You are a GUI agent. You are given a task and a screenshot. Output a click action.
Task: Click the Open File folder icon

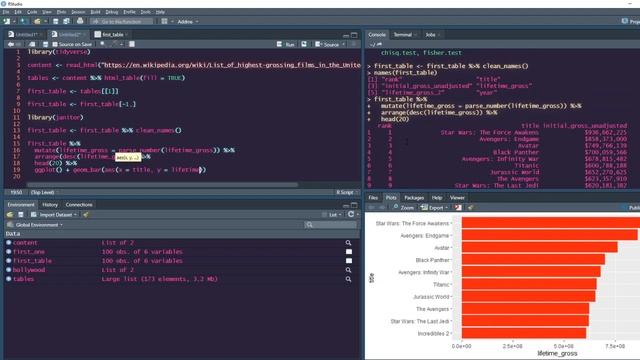(37, 21)
